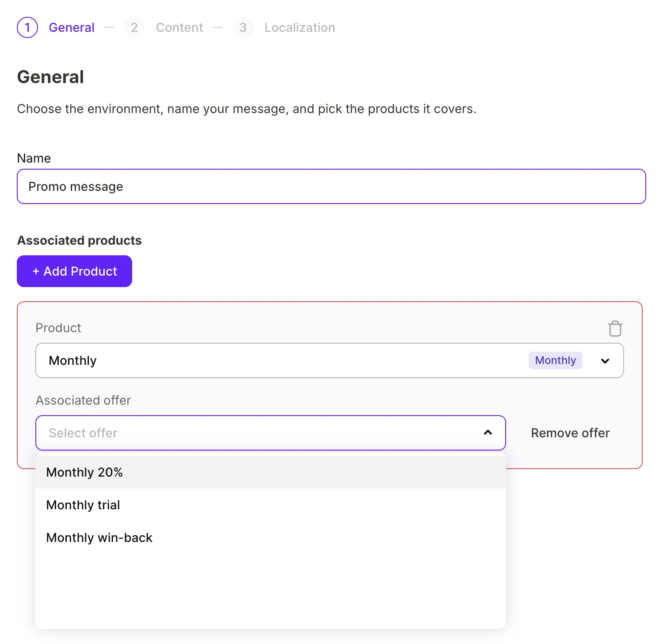Choose the Monthly 20% offer

click(271, 472)
